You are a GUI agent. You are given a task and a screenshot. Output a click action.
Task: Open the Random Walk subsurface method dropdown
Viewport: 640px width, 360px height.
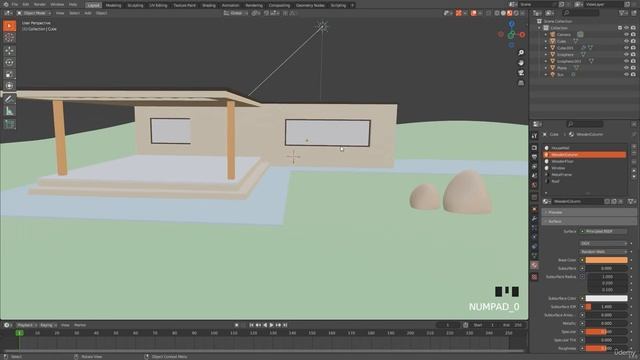point(604,251)
